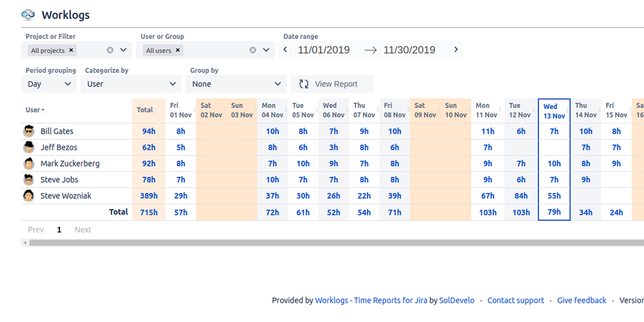The image size is (644, 322).
Task: Click horizontal scrollbar left arrow
Action: [25, 243]
